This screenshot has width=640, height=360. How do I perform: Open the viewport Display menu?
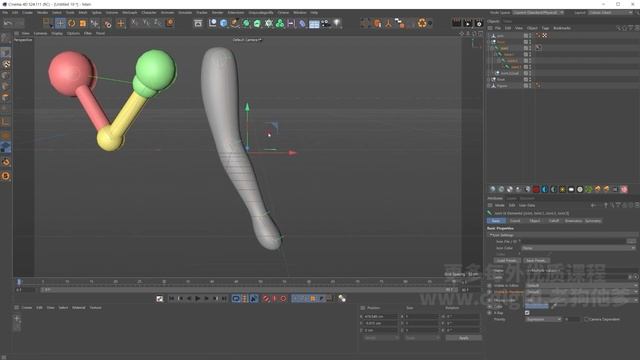[x=57, y=33]
